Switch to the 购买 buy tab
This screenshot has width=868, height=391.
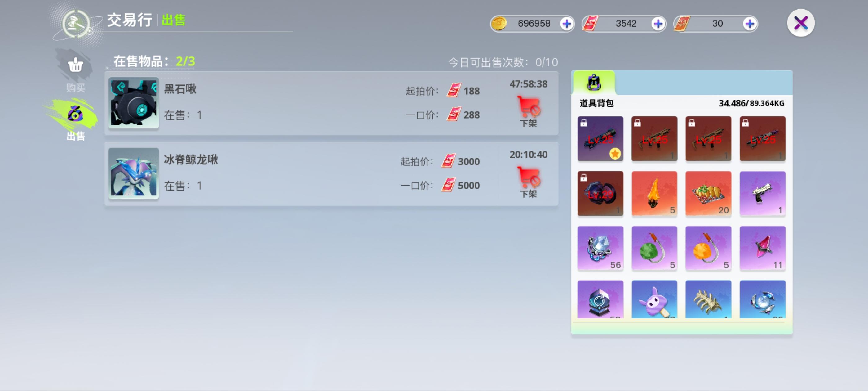point(75,73)
